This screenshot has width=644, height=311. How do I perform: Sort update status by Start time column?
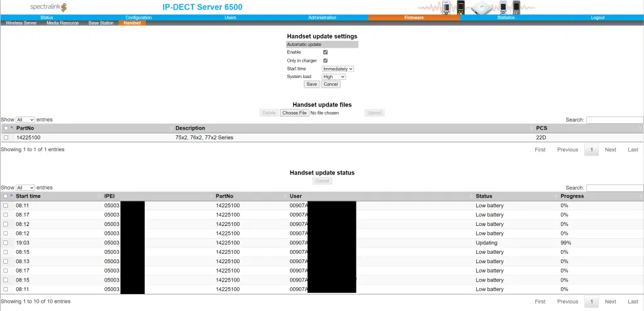[x=28, y=196]
